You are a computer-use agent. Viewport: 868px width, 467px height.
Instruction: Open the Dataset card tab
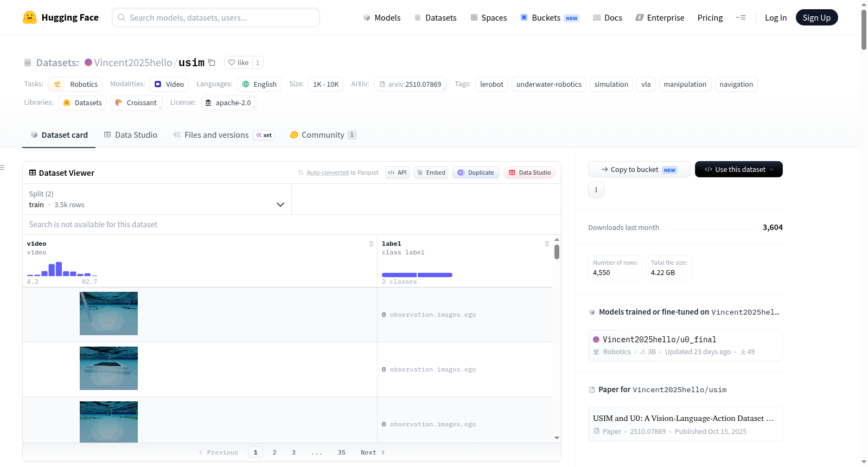pyautogui.click(x=59, y=135)
